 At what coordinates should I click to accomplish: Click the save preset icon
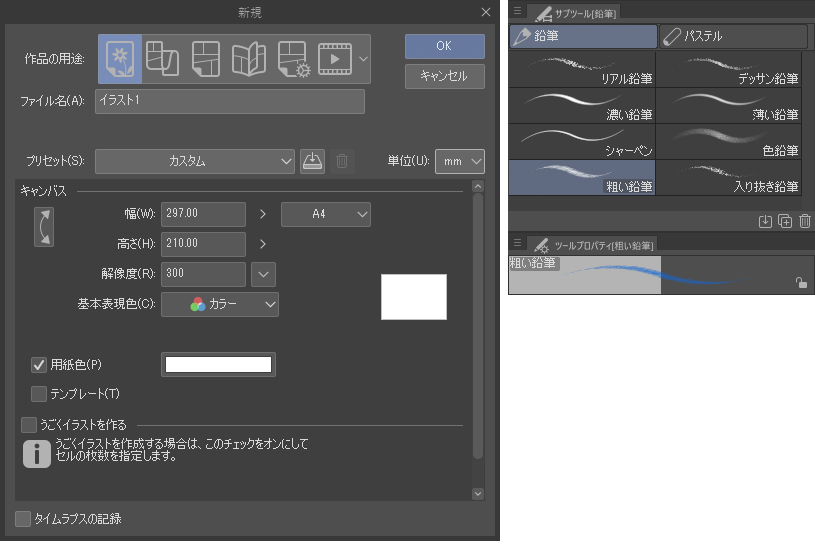pos(312,161)
